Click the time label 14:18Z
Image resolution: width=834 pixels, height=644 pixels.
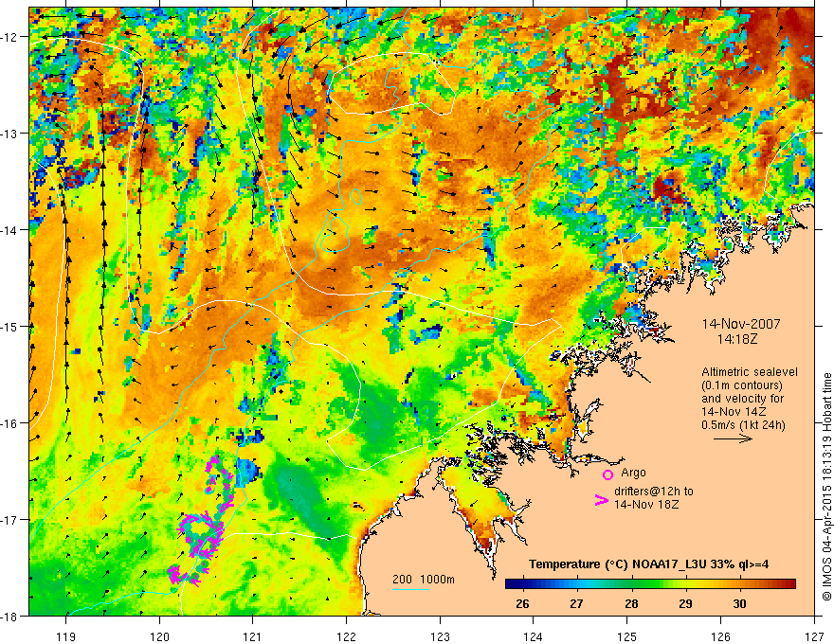tap(737, 338)
